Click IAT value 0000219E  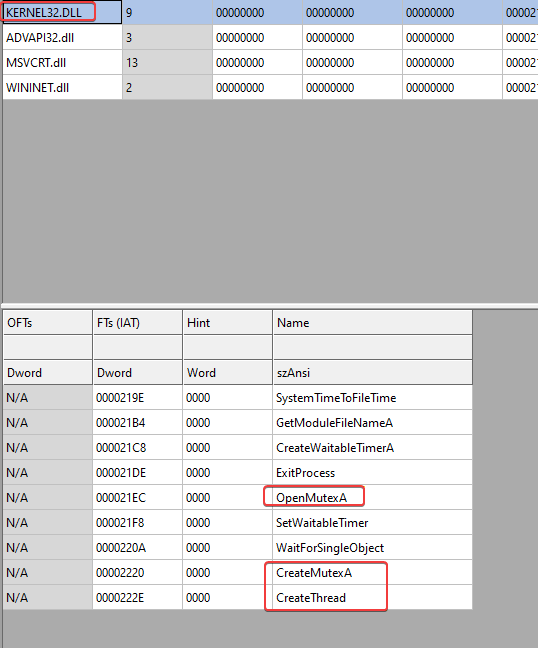tap(138, 398)
